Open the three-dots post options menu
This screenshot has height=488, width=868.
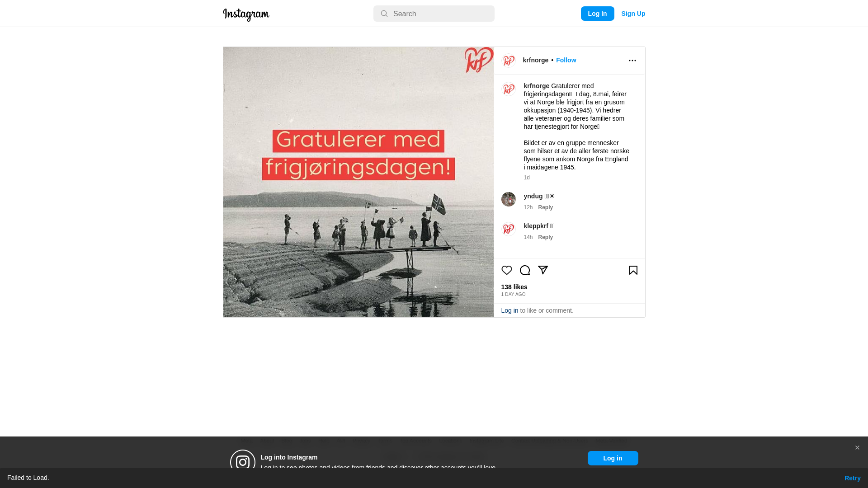pos(632,61)
